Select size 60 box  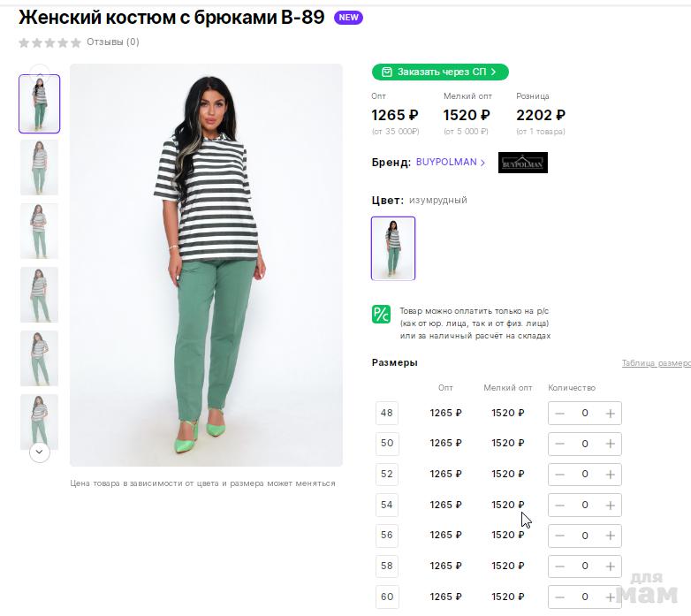387,597
